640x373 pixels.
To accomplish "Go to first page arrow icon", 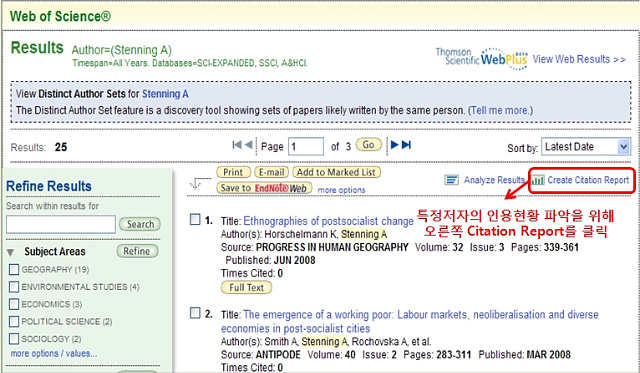I will (x=237, y=145).
